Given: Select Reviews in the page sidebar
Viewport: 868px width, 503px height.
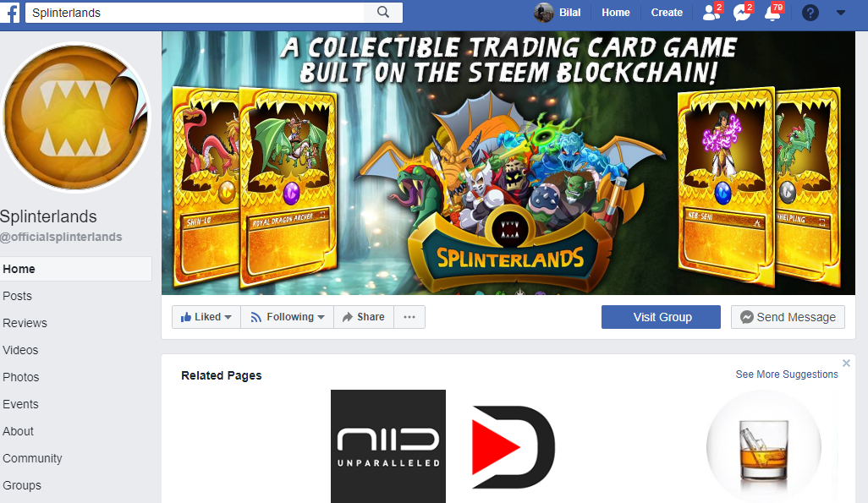Looking at the screenshot, I should tap(25, 323).
